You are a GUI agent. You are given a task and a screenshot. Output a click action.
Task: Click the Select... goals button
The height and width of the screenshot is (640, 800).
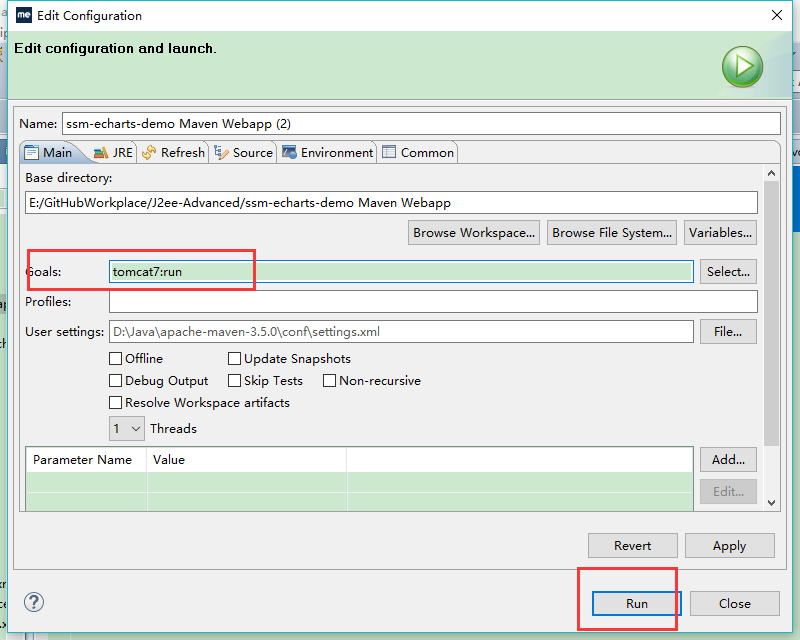coord(728,272)
